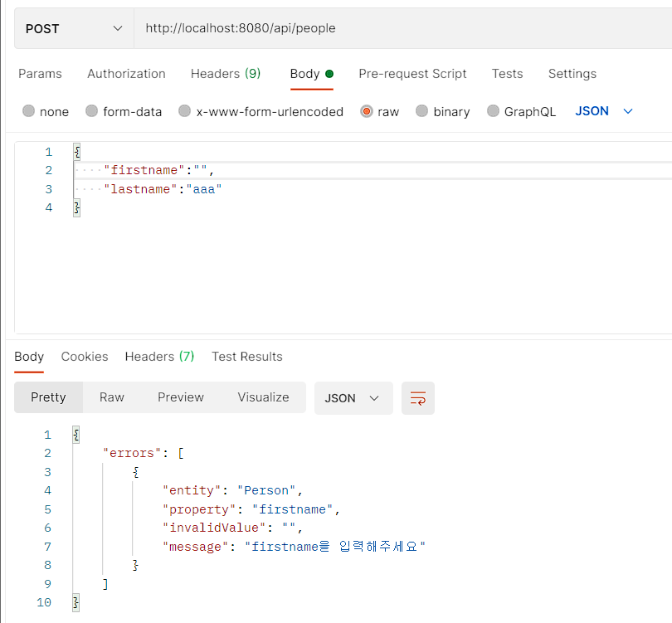Image resolution: width=672 pixels, height=623 pixels.
Task: Select the GraphQL radio button
Action: point(493,111)
